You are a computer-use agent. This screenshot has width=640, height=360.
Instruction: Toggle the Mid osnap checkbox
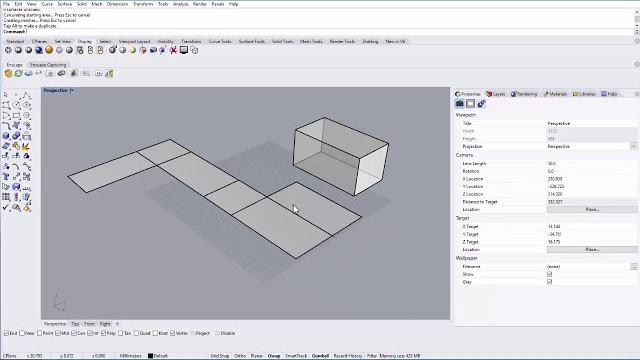coord(58,333)
